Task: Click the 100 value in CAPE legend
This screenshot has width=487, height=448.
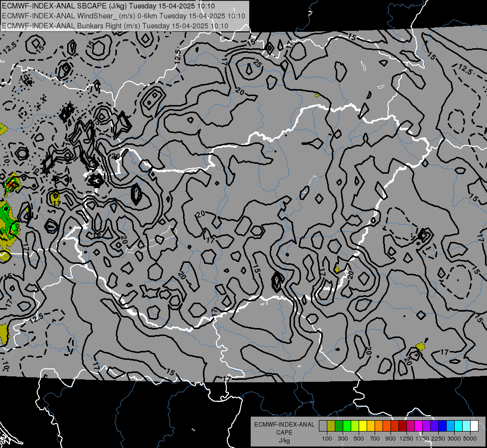Action: [327, 439]
